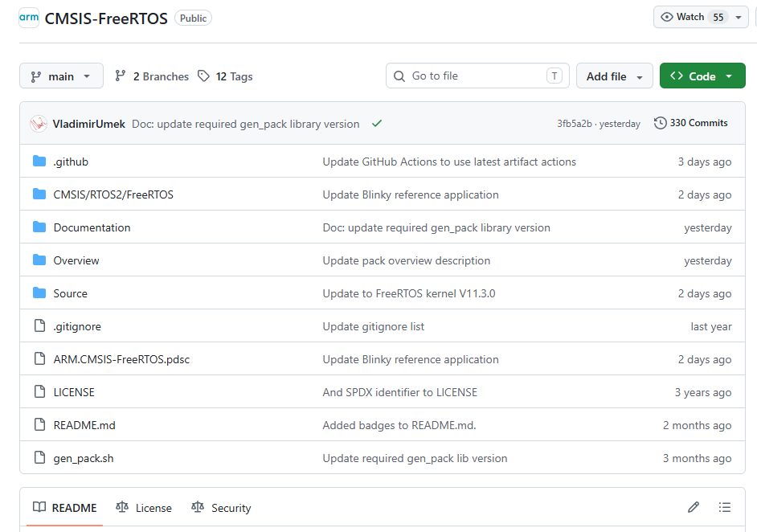
Task: Click the pencil edit README icon
Action: click(694, 507)
